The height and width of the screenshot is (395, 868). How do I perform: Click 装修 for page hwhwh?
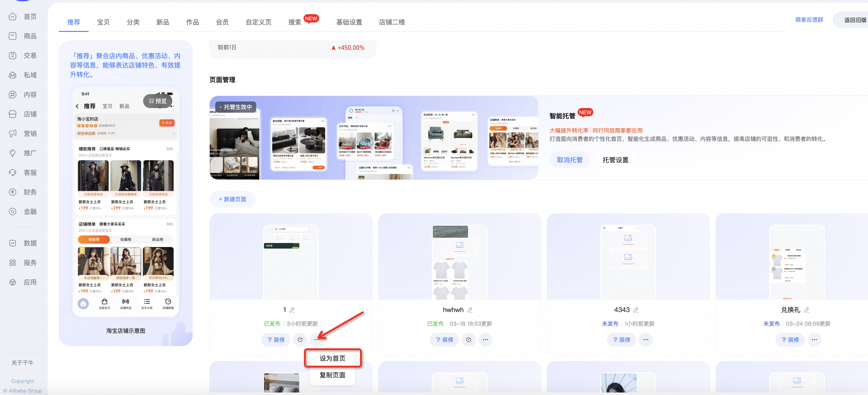pyautogui.click(x=444, y=340)
